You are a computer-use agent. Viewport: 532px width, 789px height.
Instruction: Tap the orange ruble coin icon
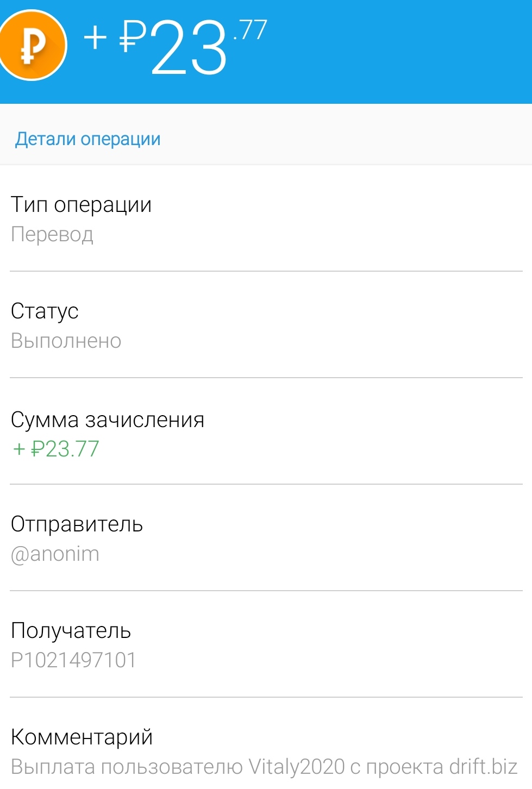click(x=33, y=46)
